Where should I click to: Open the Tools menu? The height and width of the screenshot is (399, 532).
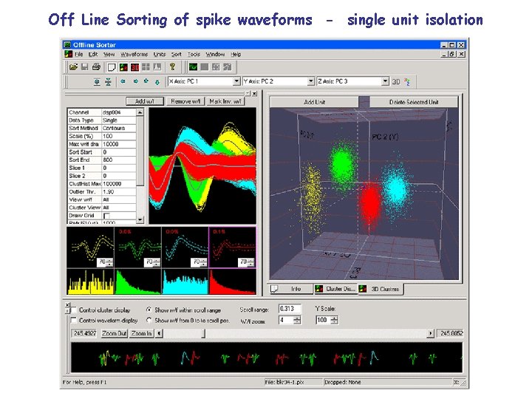point(194,54)
